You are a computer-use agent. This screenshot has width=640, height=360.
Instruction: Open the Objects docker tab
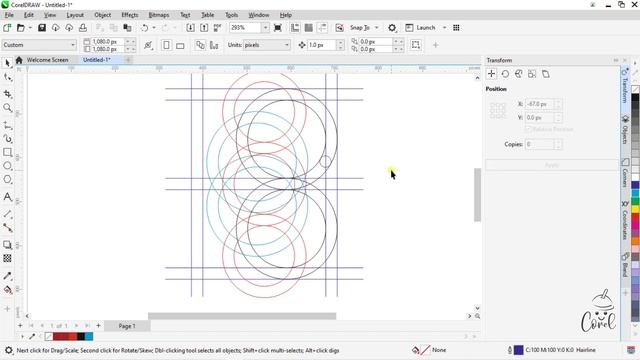[625, 130]
